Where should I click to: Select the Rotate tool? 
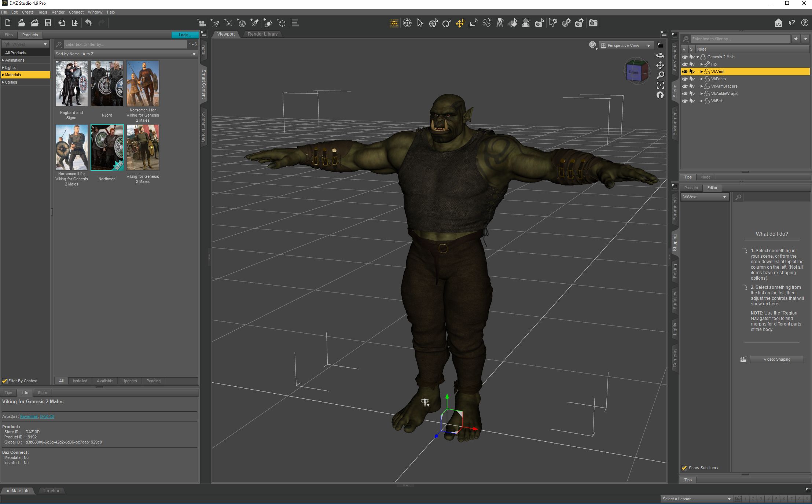pos(447,23)
